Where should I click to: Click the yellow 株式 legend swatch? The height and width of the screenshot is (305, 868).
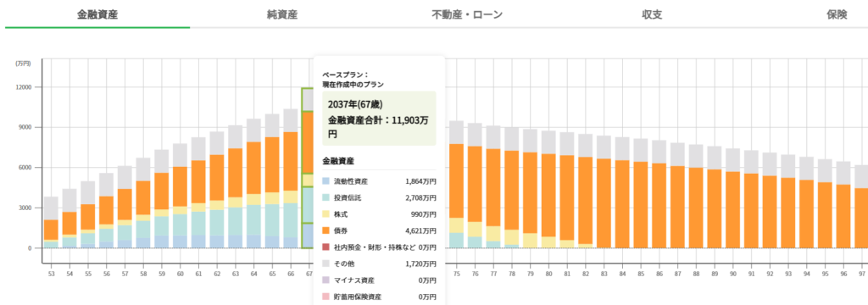click(x=326, y=214)
